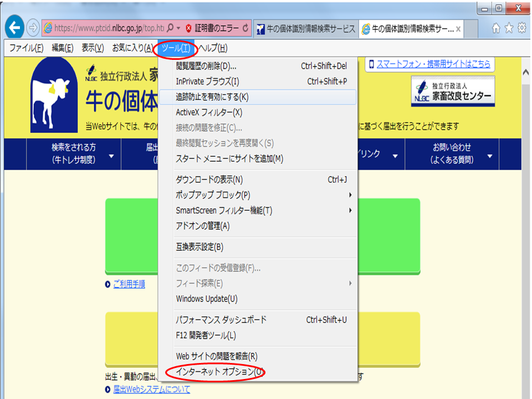Screen dimensions: 532x399
Task: Open Favorites star icon
Action: (x=509, y=28)
